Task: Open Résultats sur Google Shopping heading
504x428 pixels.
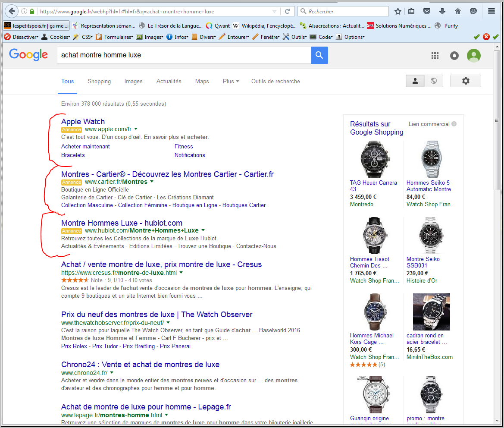Action: [x=376, y=128]
